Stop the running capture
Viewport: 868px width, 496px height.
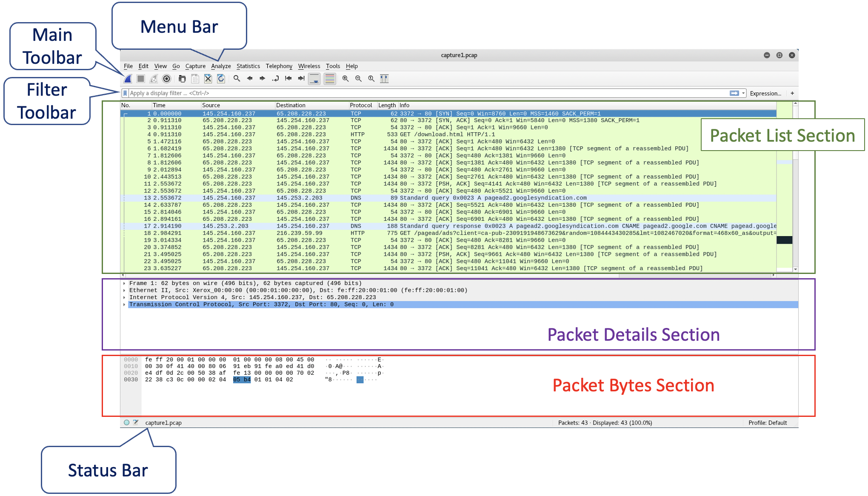pyautogui.click(x=141, y=79)
